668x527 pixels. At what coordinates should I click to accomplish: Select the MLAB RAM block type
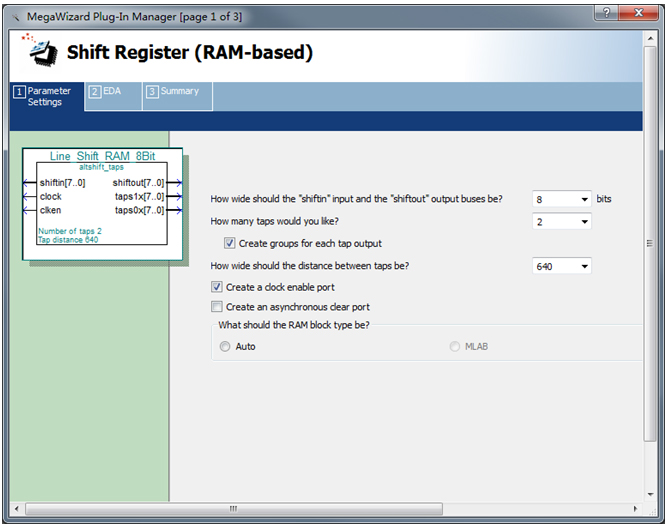coord(455,346)
